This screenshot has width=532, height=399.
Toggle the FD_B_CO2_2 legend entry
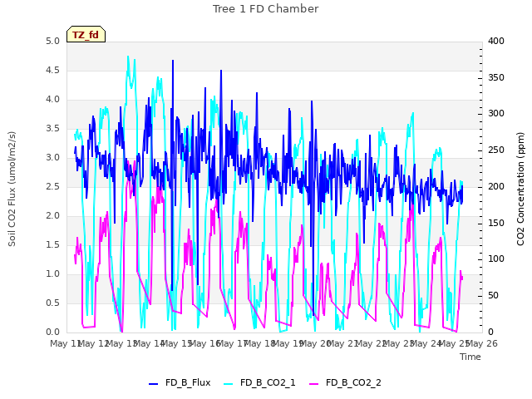point(345,383)
